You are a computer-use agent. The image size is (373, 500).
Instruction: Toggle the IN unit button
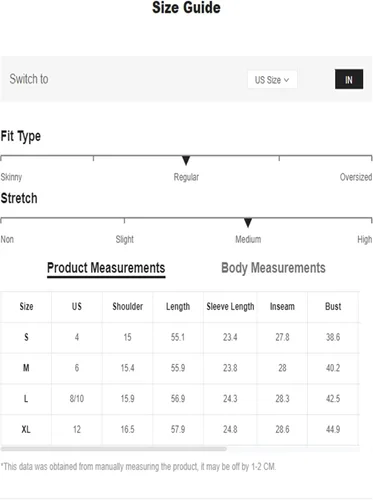click(x=349, y=79)
